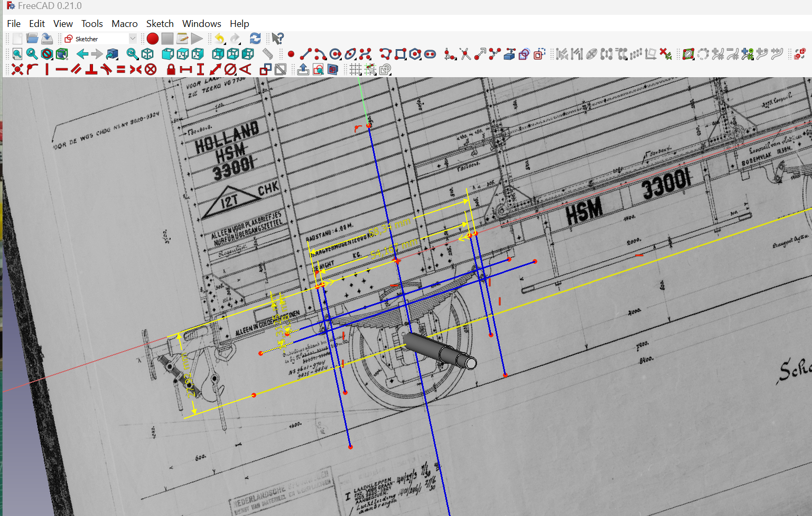Select the polyline tool

[386, 54]
